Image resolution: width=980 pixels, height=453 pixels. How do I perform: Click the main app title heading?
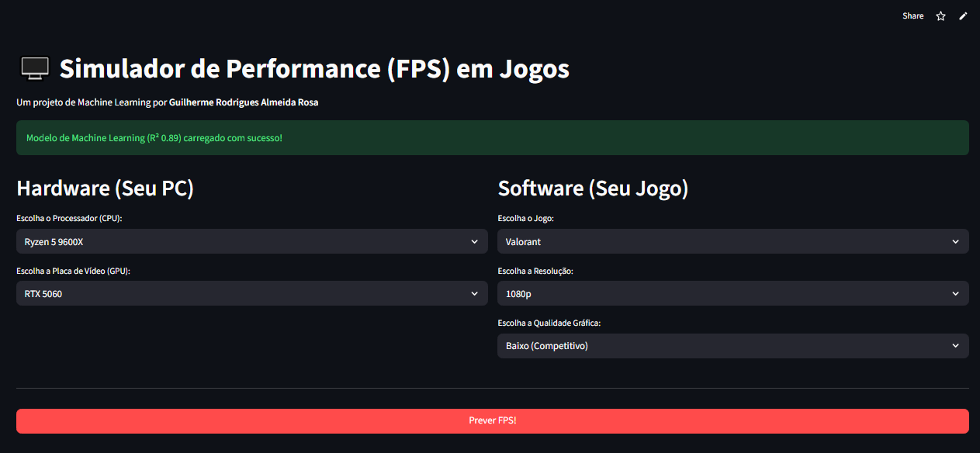313,68
